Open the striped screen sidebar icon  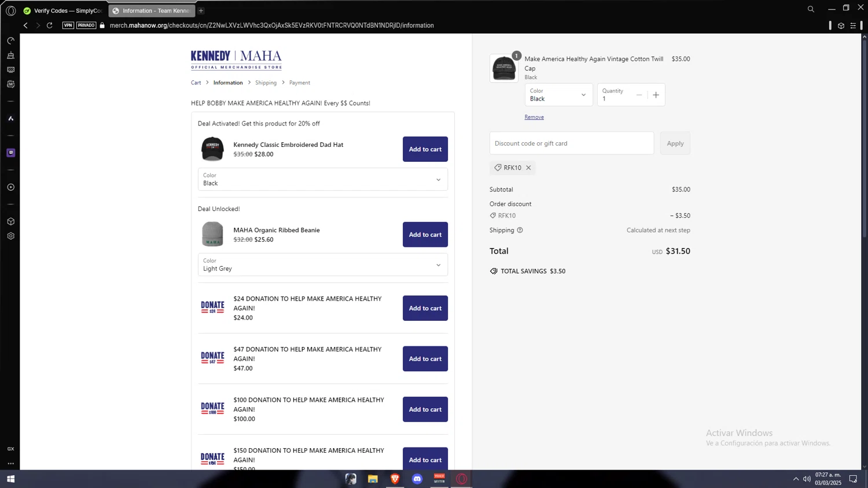[10, 69]
